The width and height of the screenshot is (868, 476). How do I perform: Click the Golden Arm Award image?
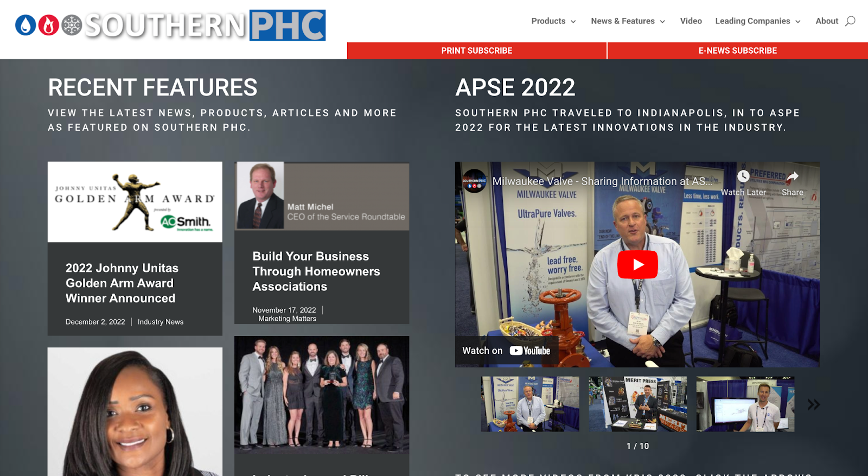pyautogui.click(x=135, y=202)
